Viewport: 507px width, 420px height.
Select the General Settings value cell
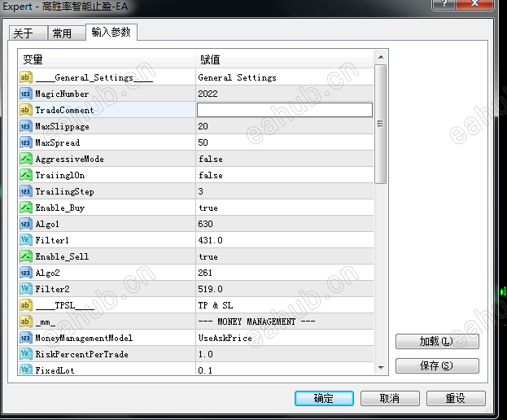(x=285, y=77)
